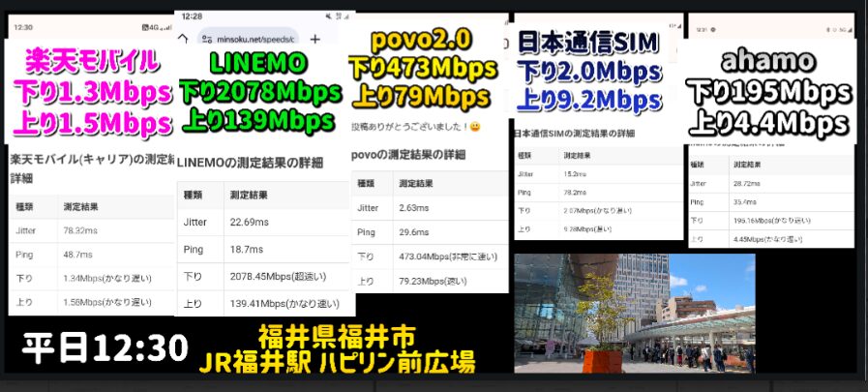868x392 pixels.
Task: Click the Rakuten 1.56Mbps upload result
Action: click(107, 302)
